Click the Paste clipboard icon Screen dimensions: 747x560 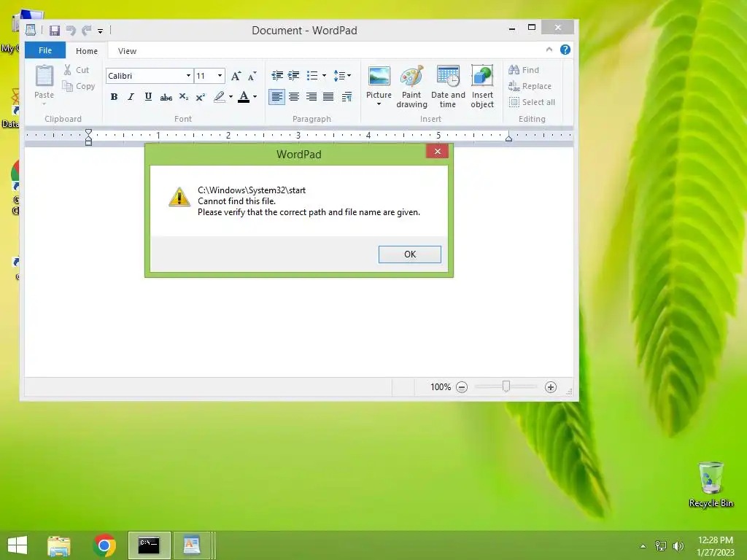pos(44,76)
